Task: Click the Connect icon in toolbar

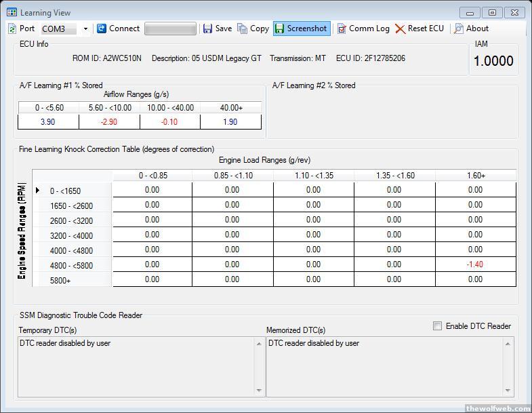Action: pyautogui.click(x=102, y=28)
